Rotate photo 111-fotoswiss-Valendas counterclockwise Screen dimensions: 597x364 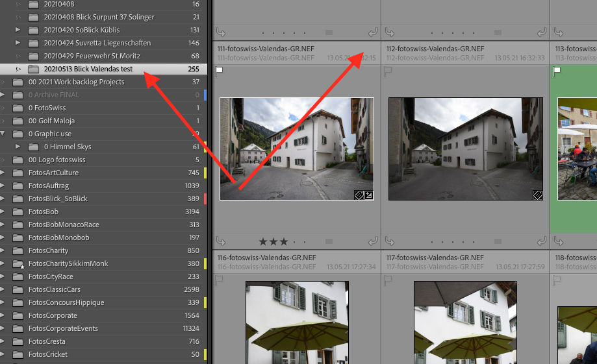click(x=221, y=241)
